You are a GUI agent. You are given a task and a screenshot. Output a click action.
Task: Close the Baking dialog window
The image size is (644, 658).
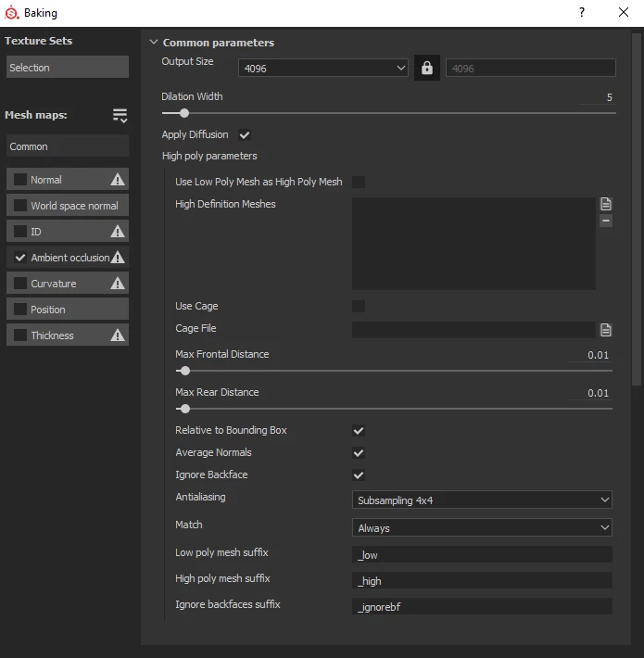click(x=624, y=12)
